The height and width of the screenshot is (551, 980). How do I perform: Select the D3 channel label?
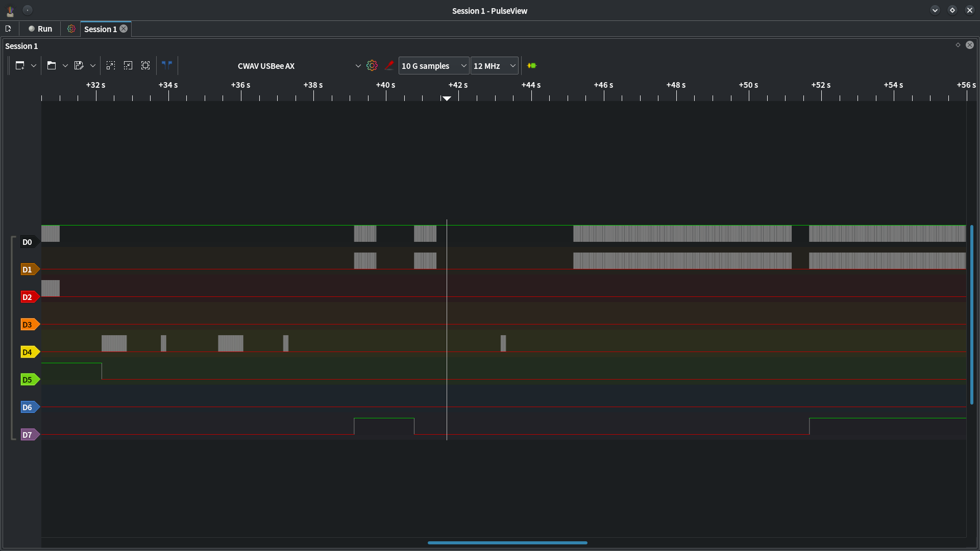tap(30, 325)
